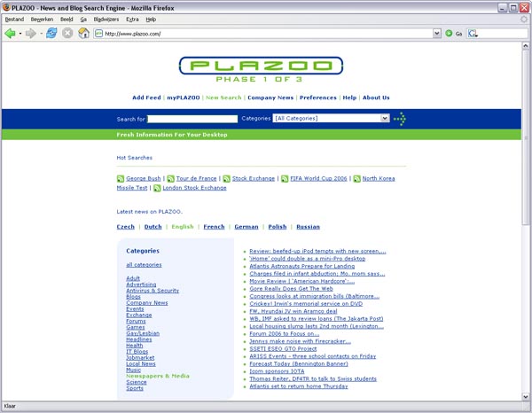Open the Back button history dropdown arrow
The height and width of the screenshot is (413, 532).
[x=21, y=34]
